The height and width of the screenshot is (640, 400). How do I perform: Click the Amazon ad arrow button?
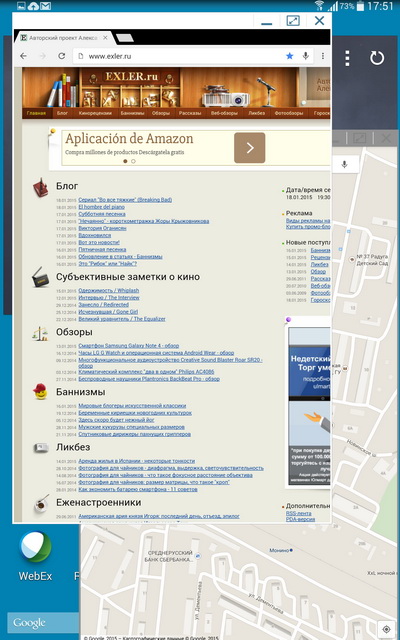pos(249,148)
